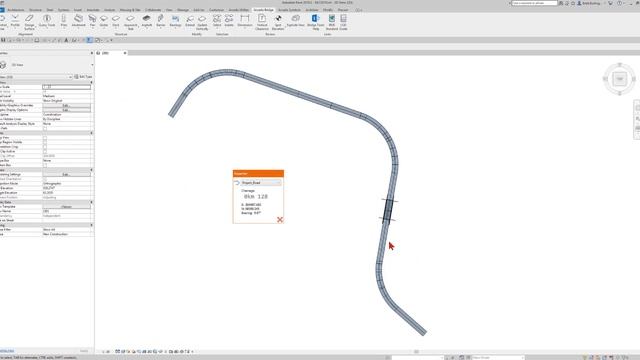Switch to the Annotate ribbon tab

(93, 10)
